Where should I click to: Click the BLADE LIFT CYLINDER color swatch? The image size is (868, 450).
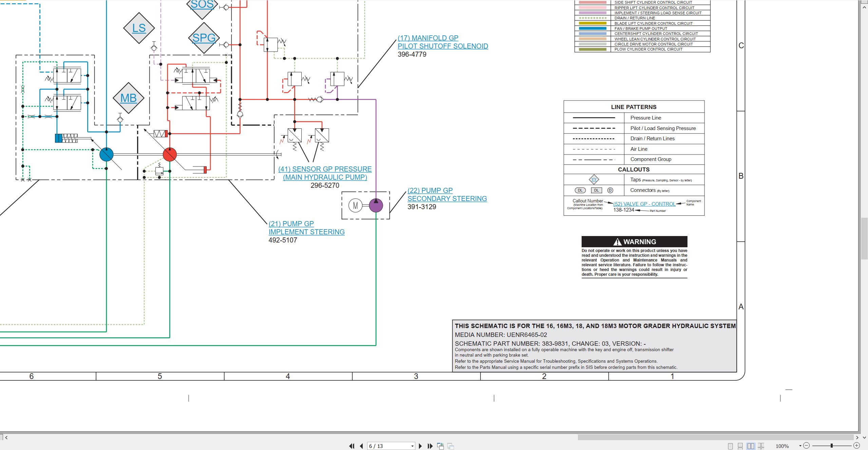[x=592, y=23]
